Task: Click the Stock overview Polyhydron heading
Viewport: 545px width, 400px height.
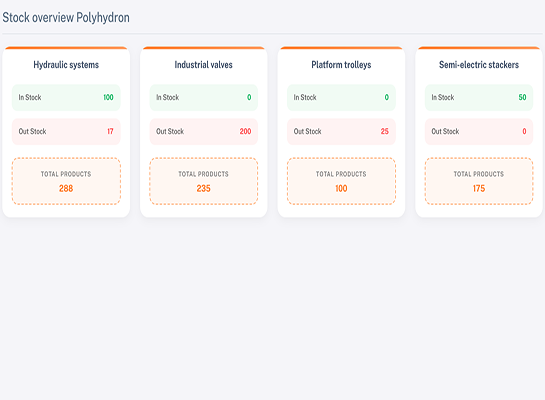Action: (66, 18)
